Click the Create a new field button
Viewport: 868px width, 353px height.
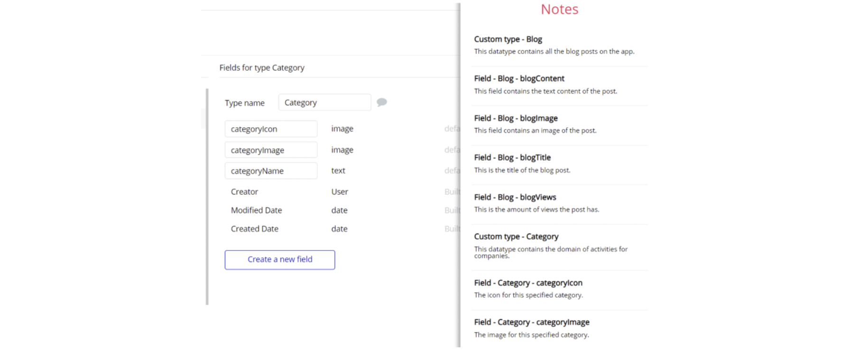(x=280, y=260)
